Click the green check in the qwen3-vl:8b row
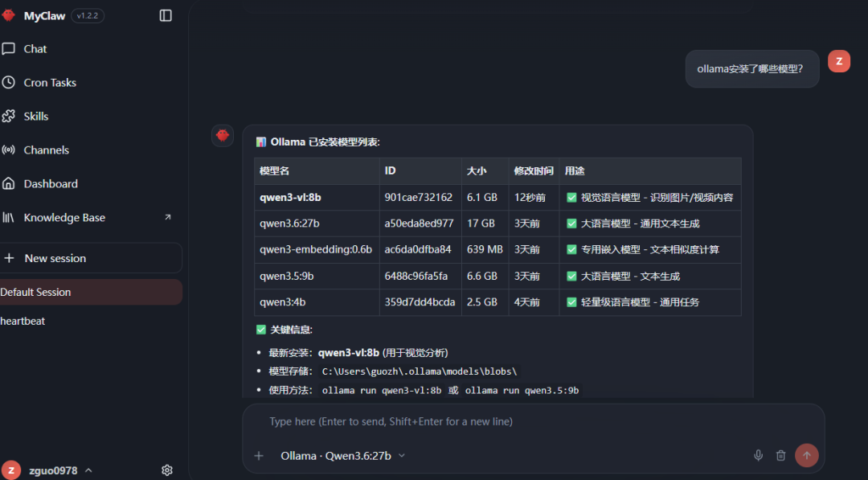 (x=571, y=198)
